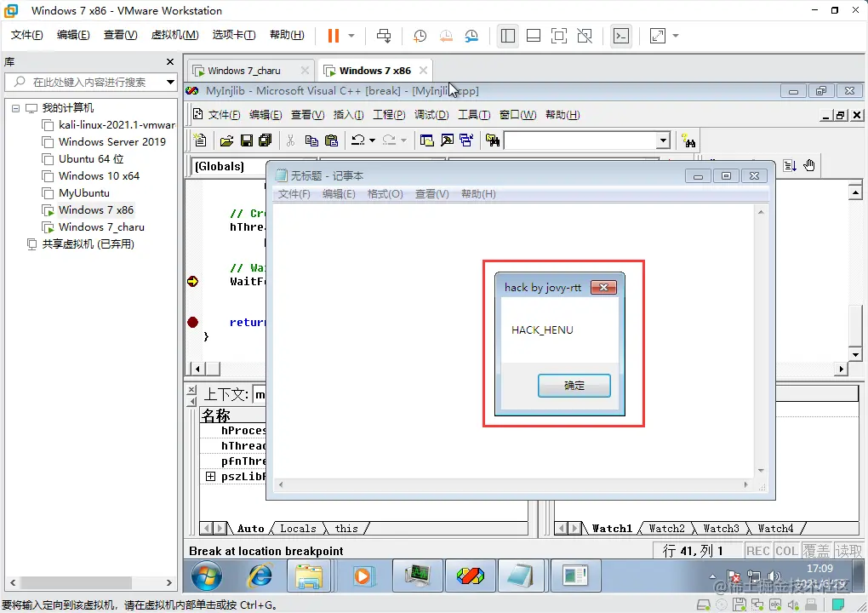Click the Open folder toolbar icon
Image resolution: width=868 pixels, height=613 pixels.
pyautogui.click(x=226, y=140)
